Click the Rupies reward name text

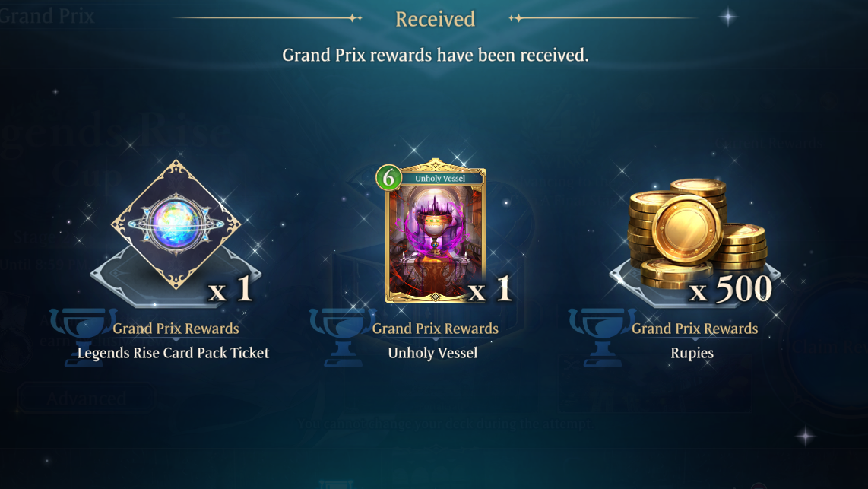tap(692, 353)
